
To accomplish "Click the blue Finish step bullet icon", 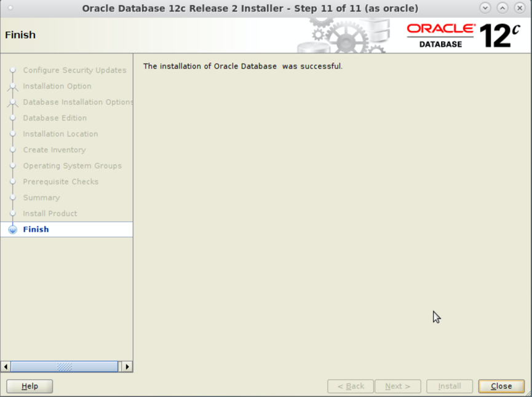I will coord(13,229).
